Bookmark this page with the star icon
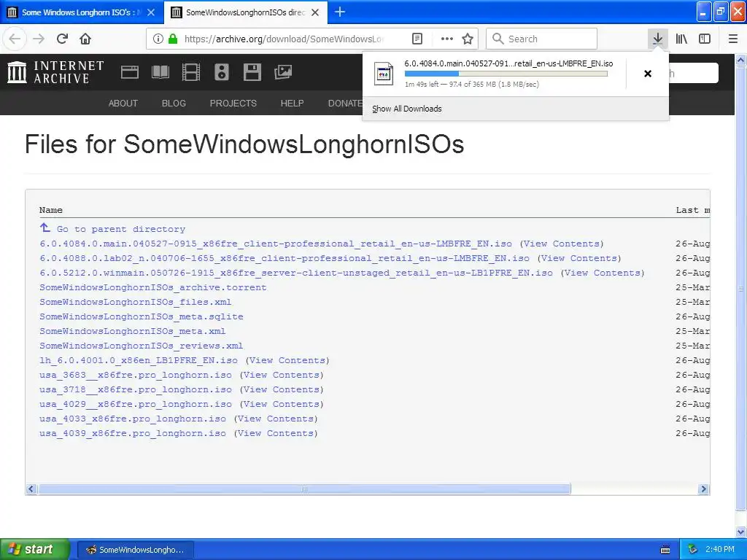 (468, 39)
